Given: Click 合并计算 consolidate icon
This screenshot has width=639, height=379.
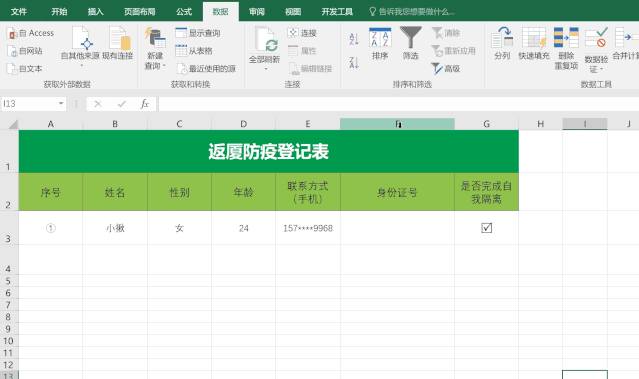Looking at the screenshot, I should pyautogui.click(x=625, y=43).
